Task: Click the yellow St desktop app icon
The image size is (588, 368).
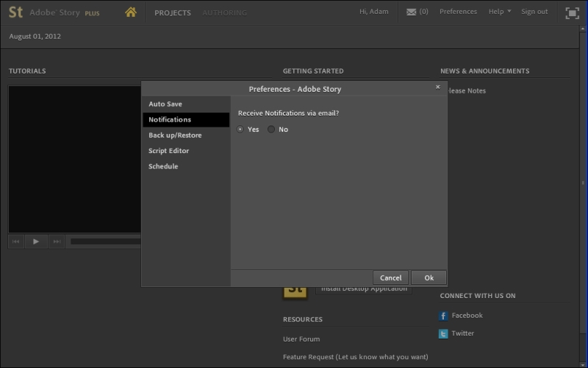Action: 295,292
